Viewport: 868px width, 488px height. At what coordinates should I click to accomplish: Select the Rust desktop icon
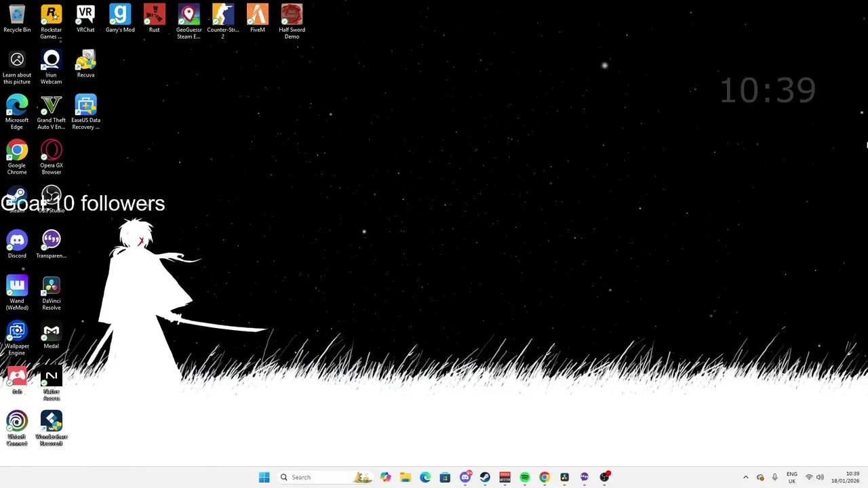point(154,19)
